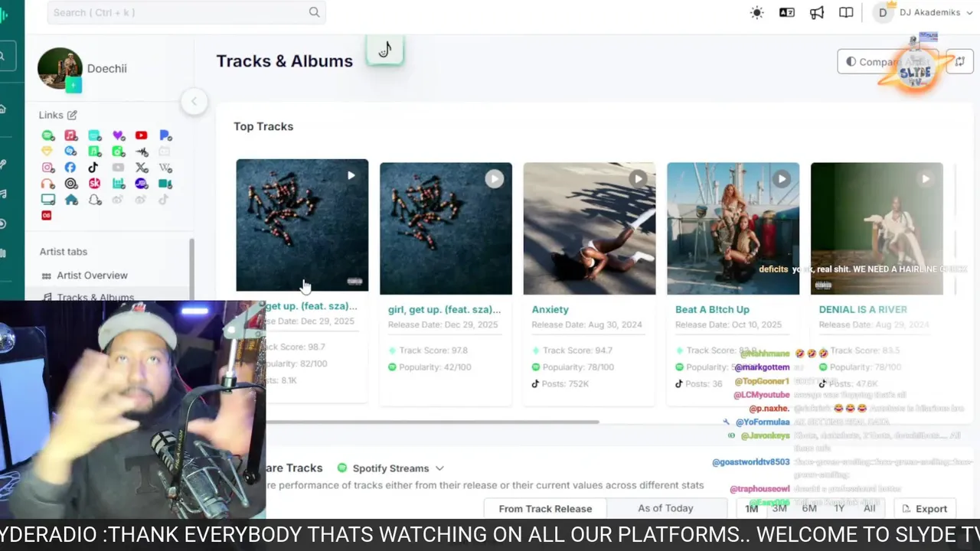
Task: Open the Facebook link icon
Action: coord(70,168)
